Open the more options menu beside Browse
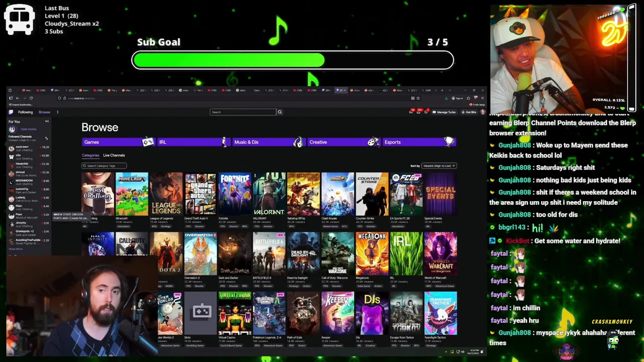 point(57,112)
